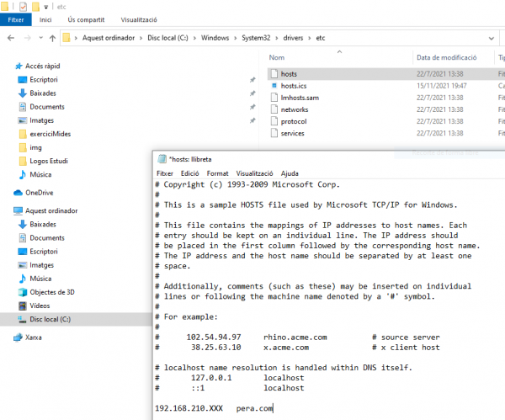Click the new folder quick access toolbar icon
Viewport: 505px width, 420px height.
tap(35, 7)
